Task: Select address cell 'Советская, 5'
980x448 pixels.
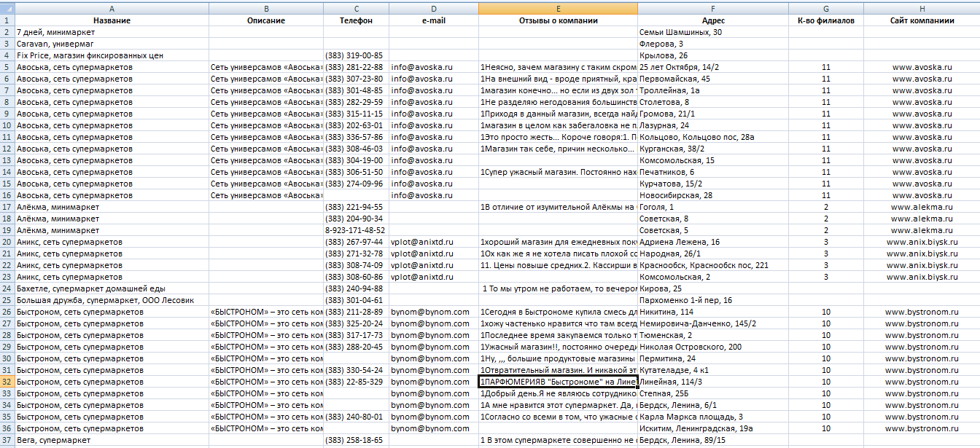Action: pos(712,230)
